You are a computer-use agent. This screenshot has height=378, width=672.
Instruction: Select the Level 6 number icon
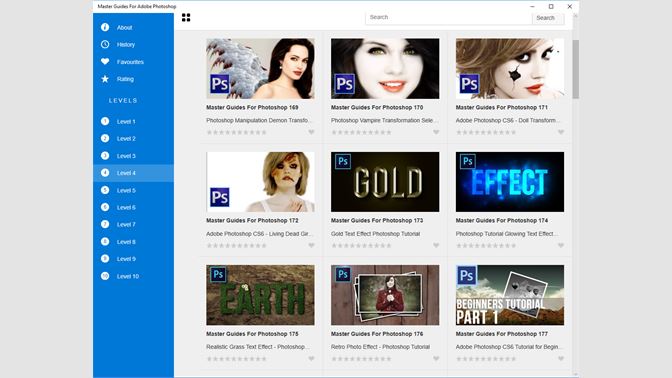105,207
